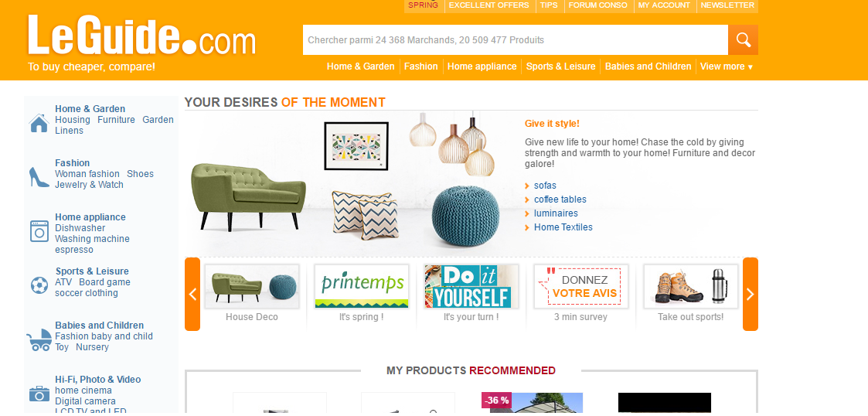This screenshot has height=416, width=868.
Task: Focus the product search input field
Action: (x=516, y=40)
